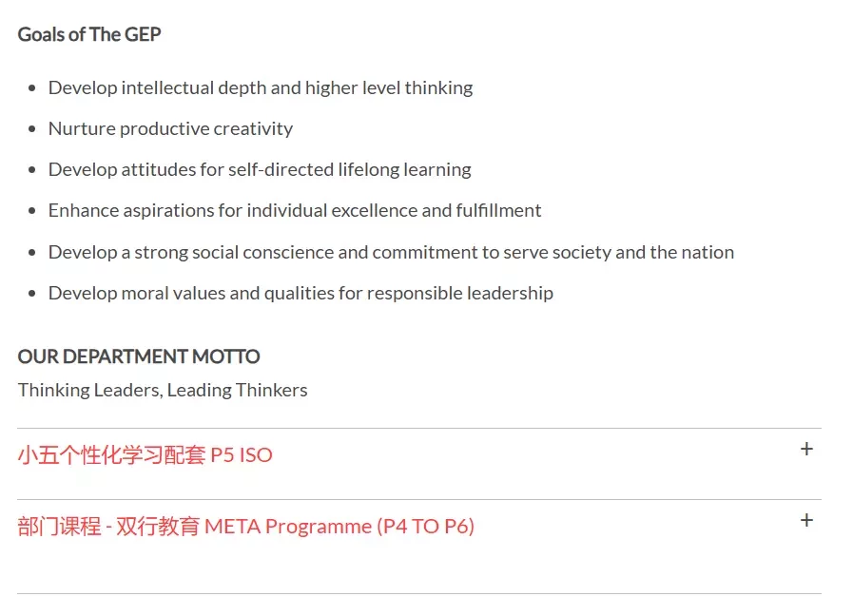The height and width of the screenshot is (616, 853).
Task: Click the strong social conscience bullet text
Action: point(391,252)
